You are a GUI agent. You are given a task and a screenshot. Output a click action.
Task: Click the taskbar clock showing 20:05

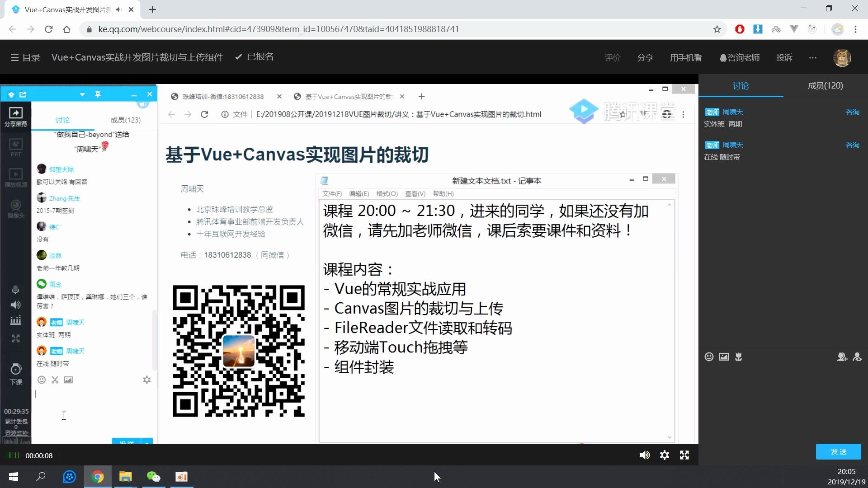846,471
